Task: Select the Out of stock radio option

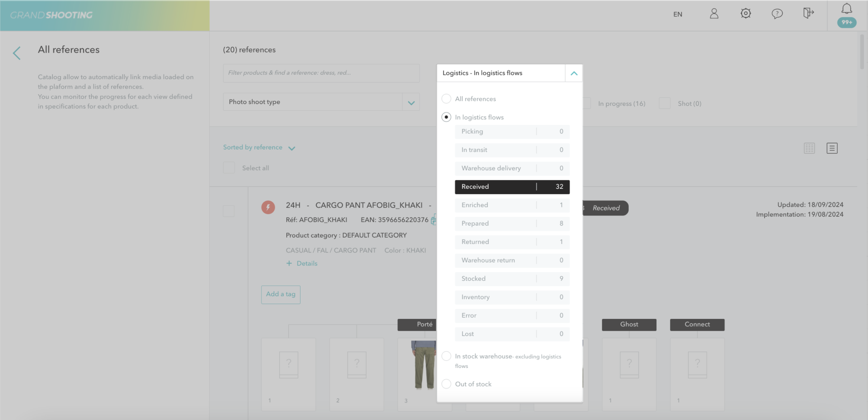Action: (x=446, y=384)
